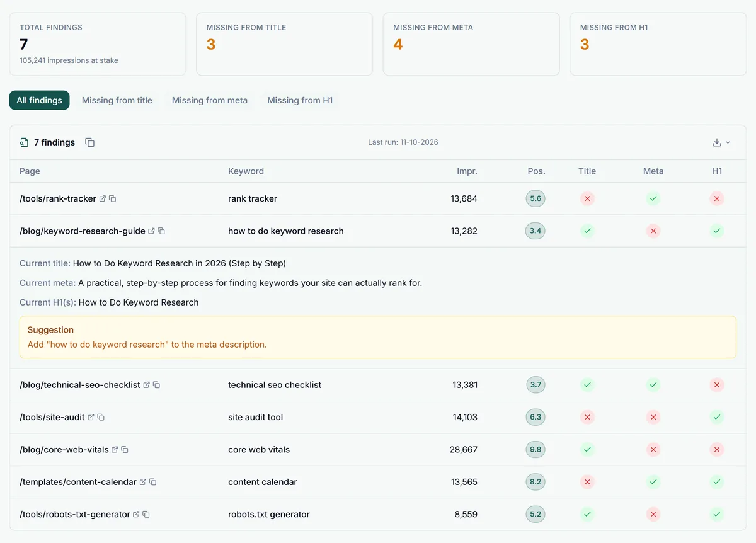
Task: Click red Title X for rank tracker
Action: (587, 198)
